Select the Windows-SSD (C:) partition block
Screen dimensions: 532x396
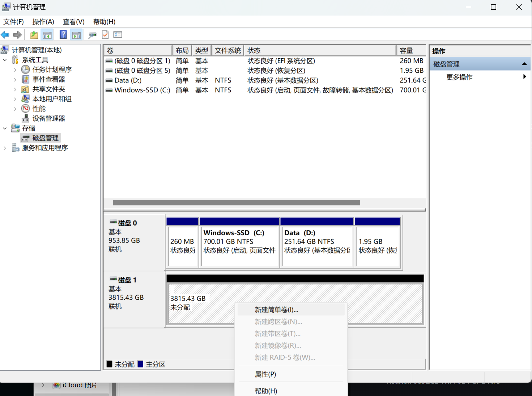click(239, 246)
